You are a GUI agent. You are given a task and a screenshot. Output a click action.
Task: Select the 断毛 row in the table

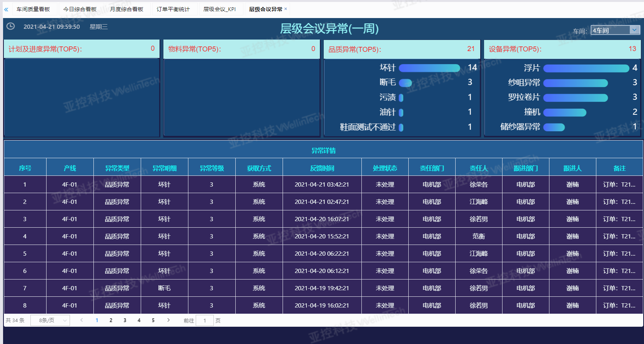tap(323, 288)
